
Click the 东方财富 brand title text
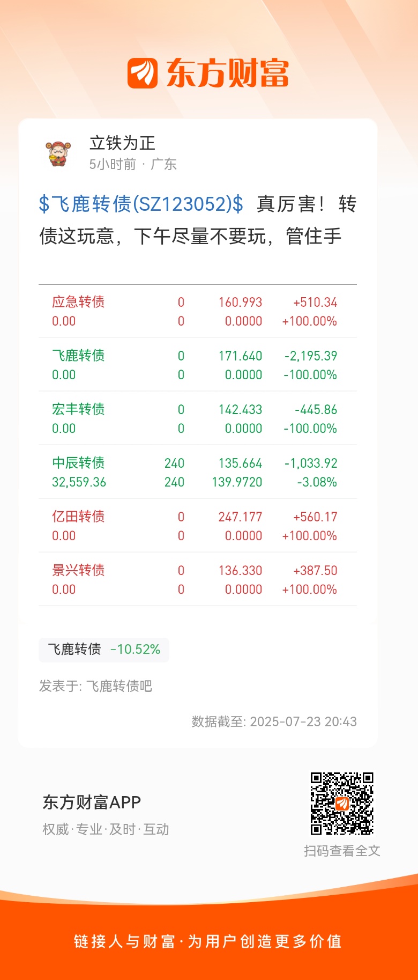click(x=227, y=73)
